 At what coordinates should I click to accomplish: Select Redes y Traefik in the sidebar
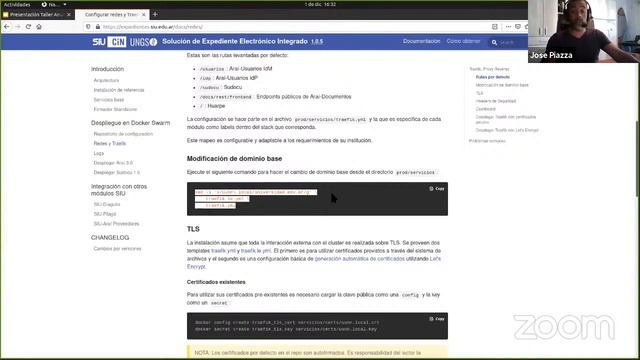pos(110,143)
